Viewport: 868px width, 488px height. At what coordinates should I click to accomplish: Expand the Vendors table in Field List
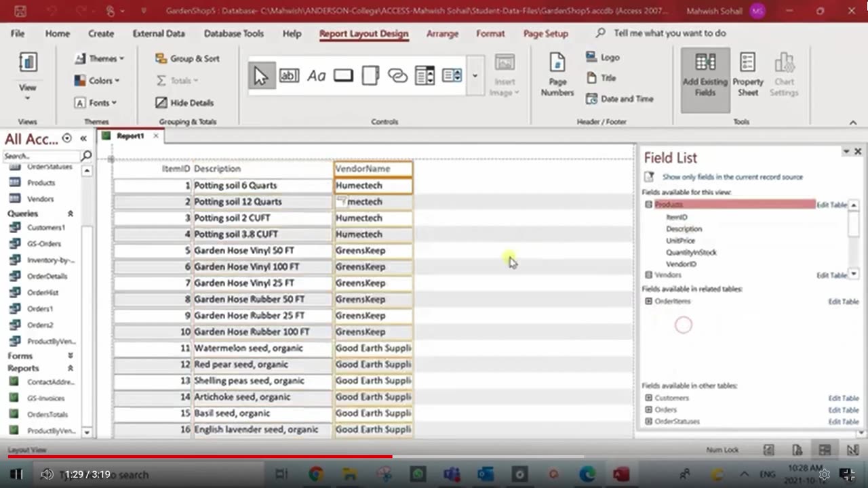point(648,275)
